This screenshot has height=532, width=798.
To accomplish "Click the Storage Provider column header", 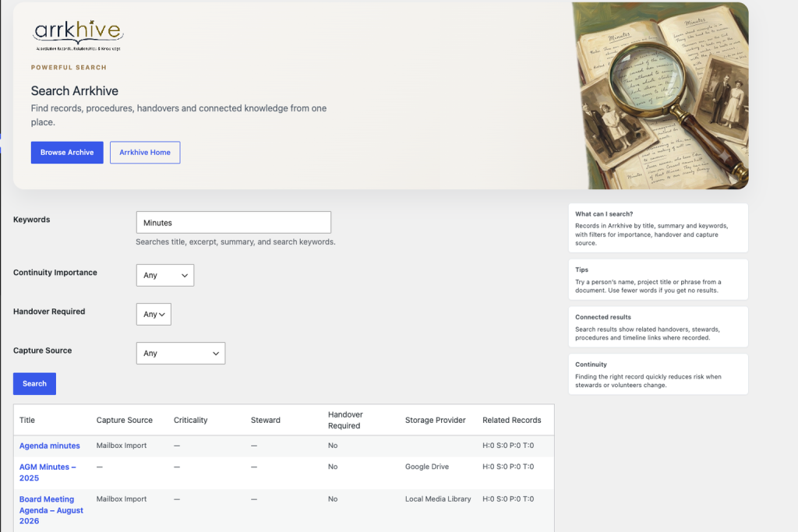I will (x=435, y=420).
